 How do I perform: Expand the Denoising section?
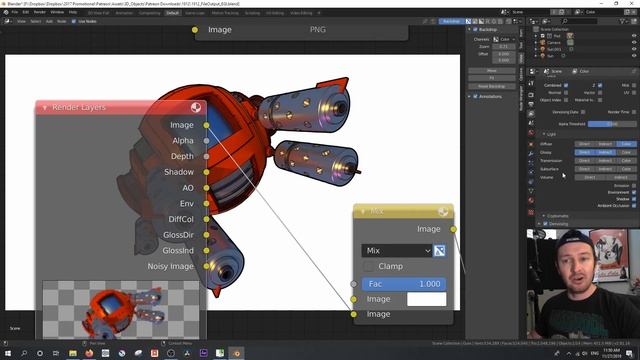[x=540, y=224]
